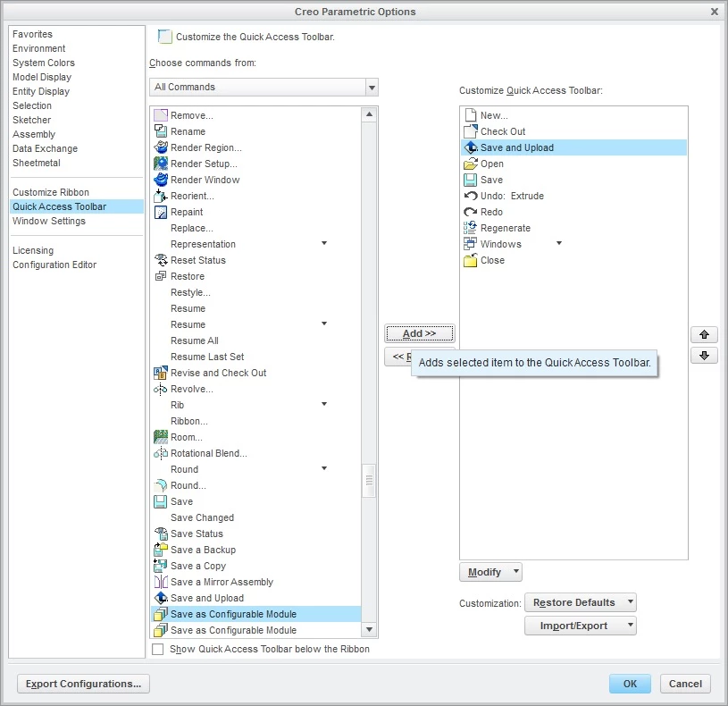This screenshot has height=706, width=728.
Task: Click Undo: Extrude icon in toolbar list
Action: pyautogui.click(x=471, y=196)
